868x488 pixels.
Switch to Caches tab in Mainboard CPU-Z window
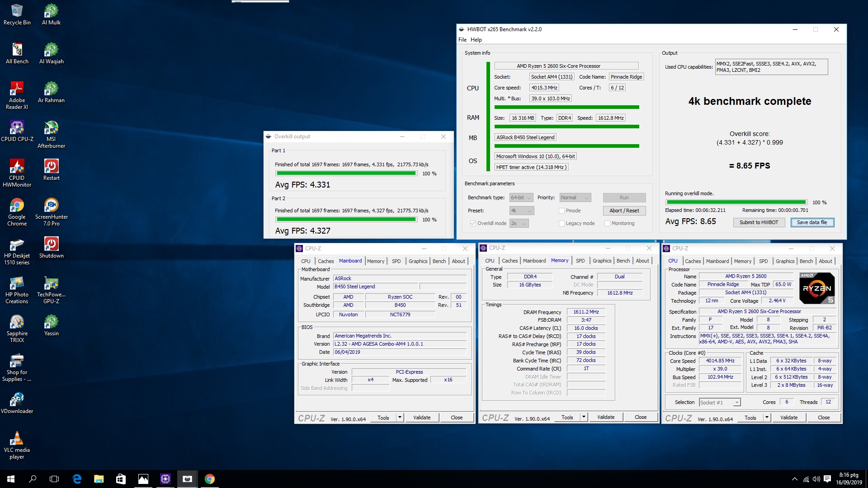pos(325,261)
